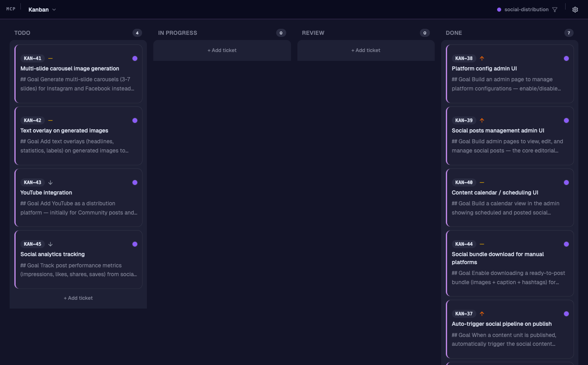This screenshot has width=588, height=365.
Task: Click the purple project dot on KAN-44
Action: point(566,244)
